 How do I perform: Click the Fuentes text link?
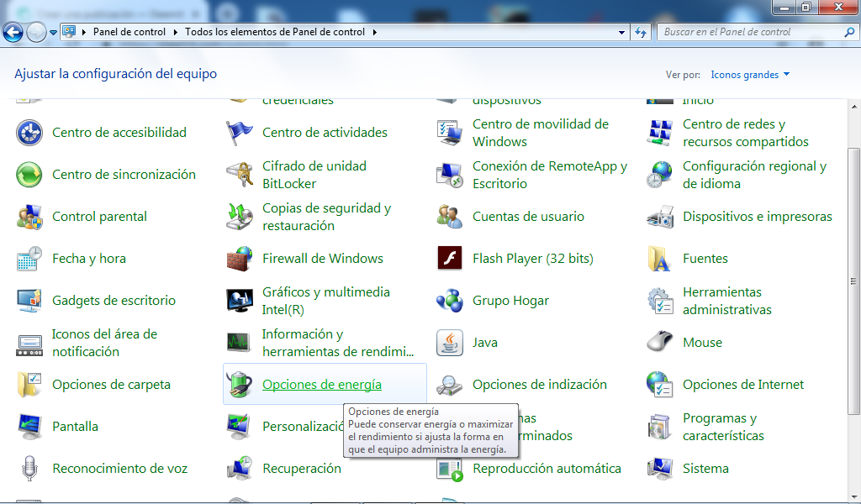[x=705, y=259]
